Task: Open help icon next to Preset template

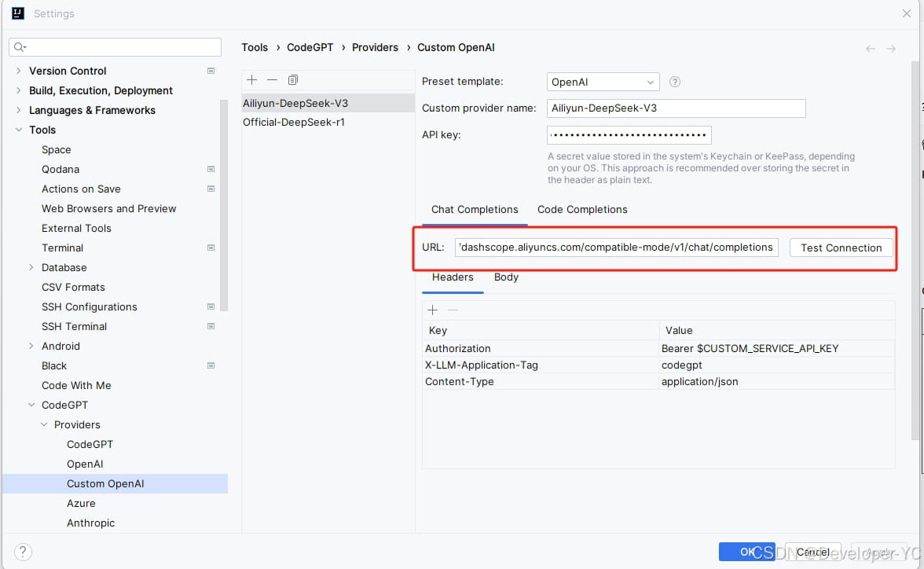Action: point(675,82)
